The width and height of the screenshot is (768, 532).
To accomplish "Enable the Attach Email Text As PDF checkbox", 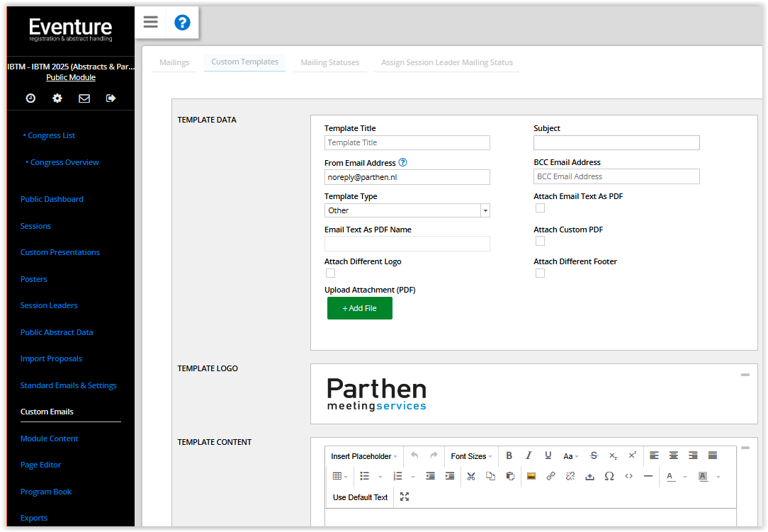I will (x=540, y=208).
